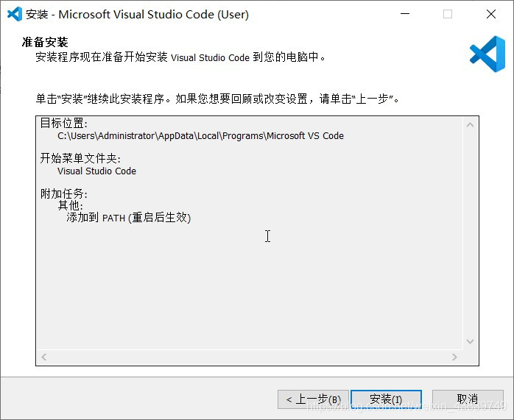Screen dimensions: 514x420
Task: Cancel setup with the 取消 button
Action: (468, 399)
